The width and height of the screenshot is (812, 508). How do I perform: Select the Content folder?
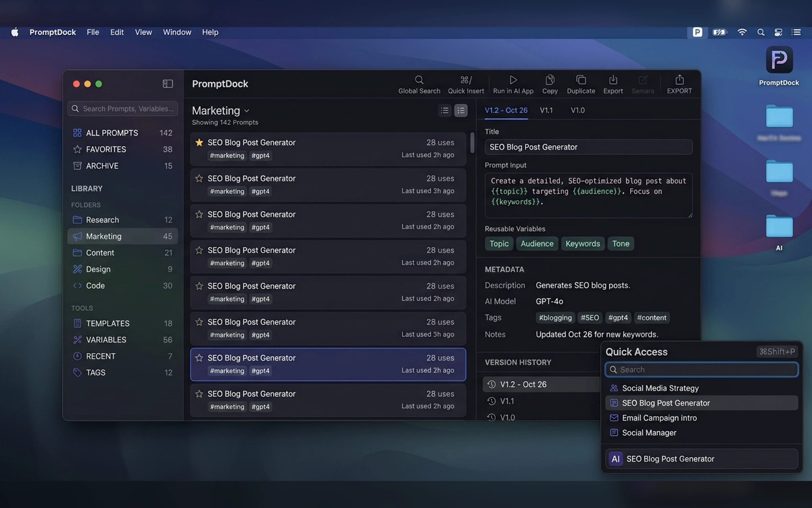tap(122, 253)
